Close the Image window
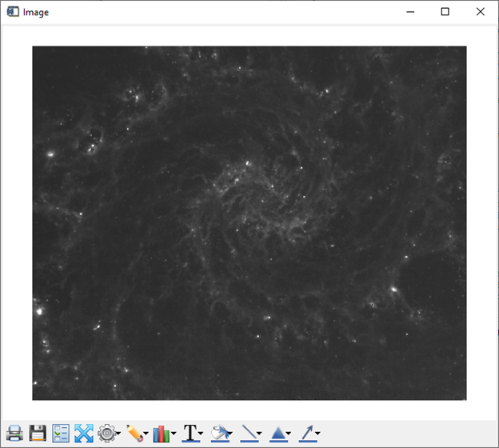This screenshot has width=499, height=448. coord(480,12)
